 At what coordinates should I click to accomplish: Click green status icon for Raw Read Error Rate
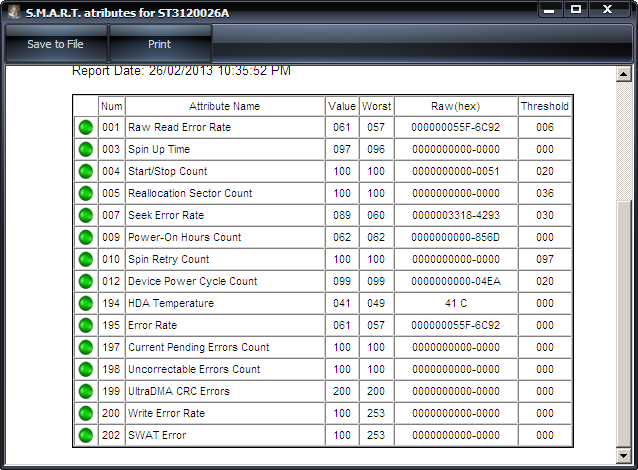tap(86, 127)
